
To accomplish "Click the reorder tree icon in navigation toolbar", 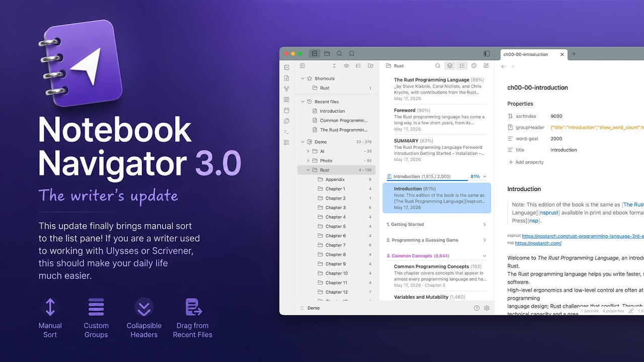I will click(358, 66).
